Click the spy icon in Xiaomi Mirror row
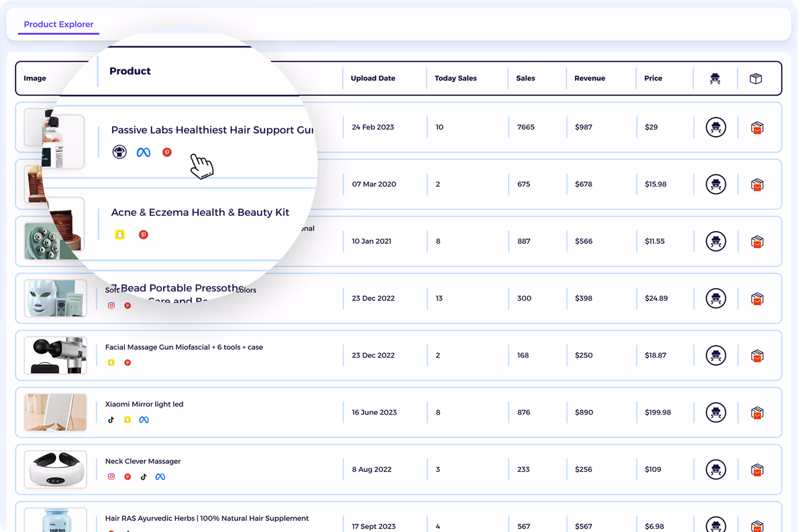The width and height of the screenshot is (808, 532). coord(716,412)
